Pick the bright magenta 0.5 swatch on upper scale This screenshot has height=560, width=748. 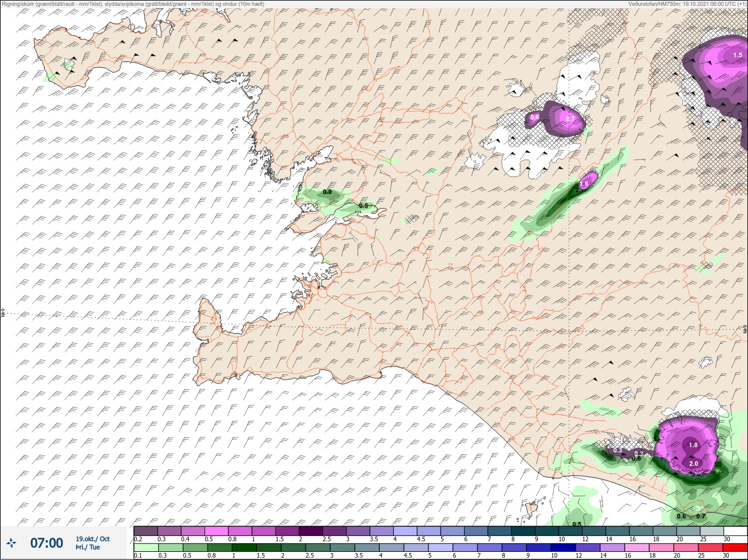(217, 531)
